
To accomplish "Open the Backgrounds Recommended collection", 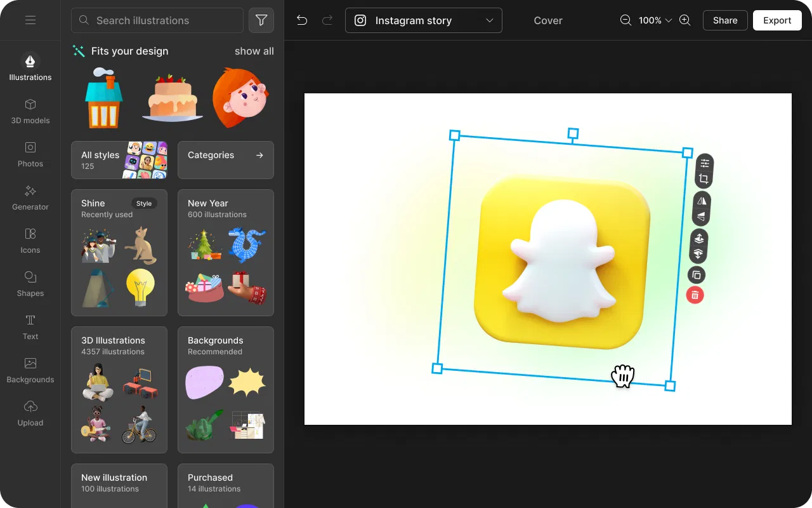I will [x=226, y=390].
